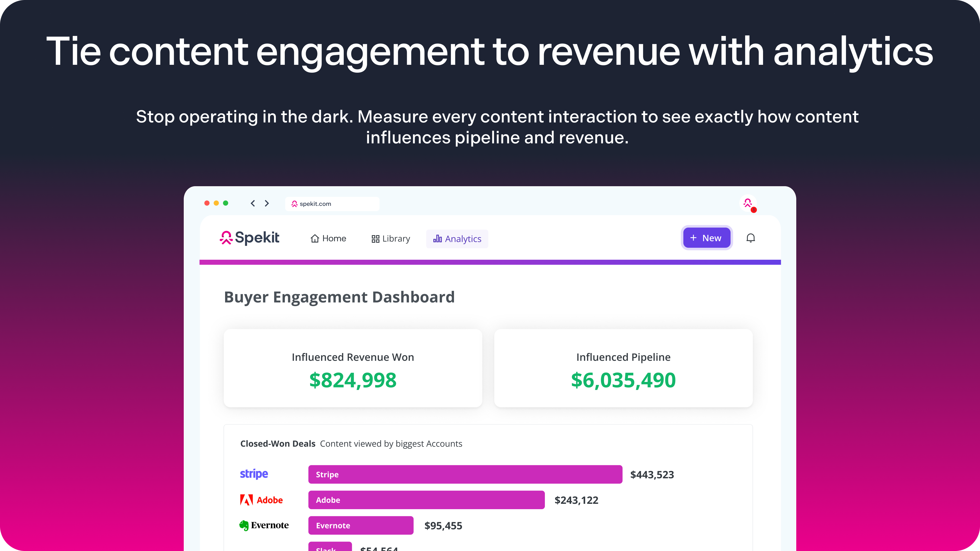Click the Stripe company logo
980x551 pixels.
254,474
